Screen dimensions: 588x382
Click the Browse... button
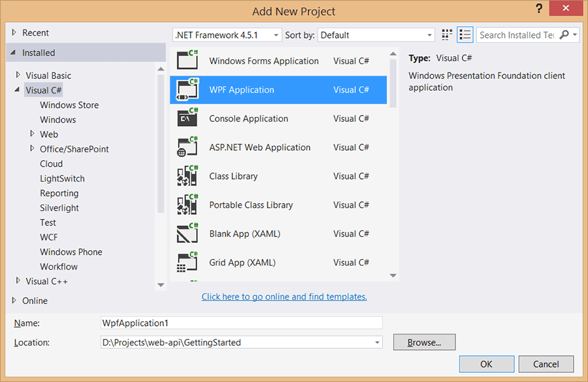[424, 342]
